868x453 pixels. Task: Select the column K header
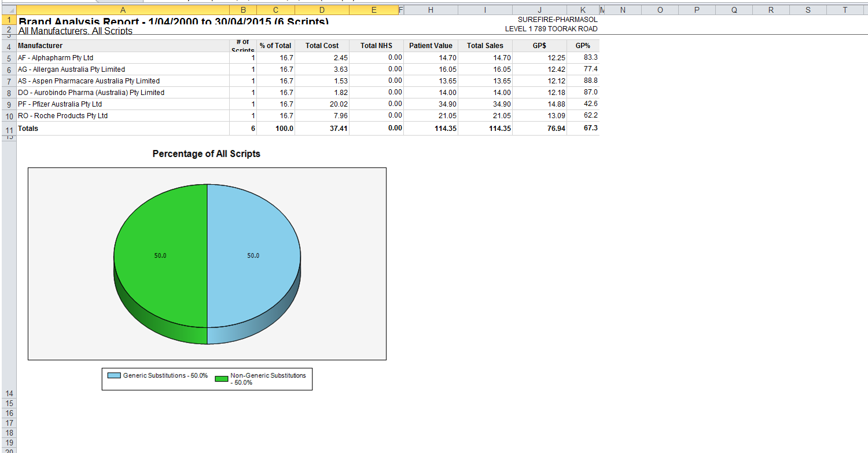[x=583, y=9]
